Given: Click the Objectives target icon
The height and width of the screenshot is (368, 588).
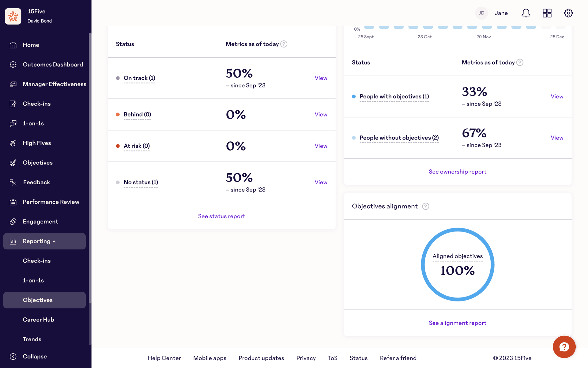Looking at the screenshot, I should (13, 163).
